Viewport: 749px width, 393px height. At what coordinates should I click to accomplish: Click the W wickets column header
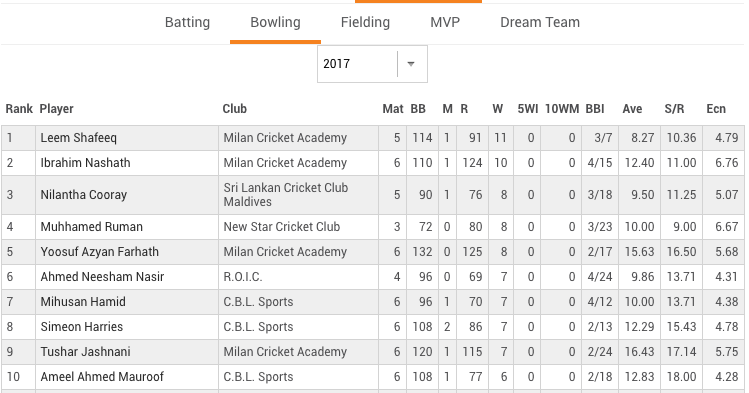[x=497, y=109]
